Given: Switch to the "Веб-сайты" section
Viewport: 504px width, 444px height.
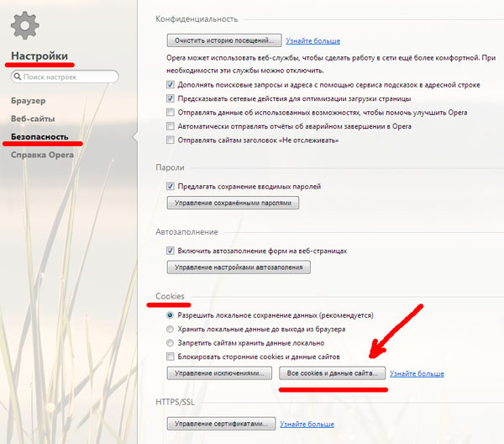Looking at the screenshot, I should point(34,119).
